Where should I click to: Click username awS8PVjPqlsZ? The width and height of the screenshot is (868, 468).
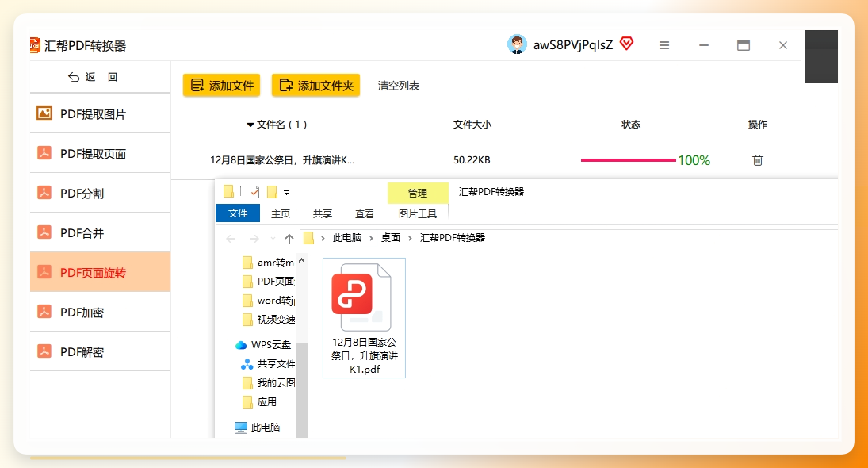tap(573, 45)
